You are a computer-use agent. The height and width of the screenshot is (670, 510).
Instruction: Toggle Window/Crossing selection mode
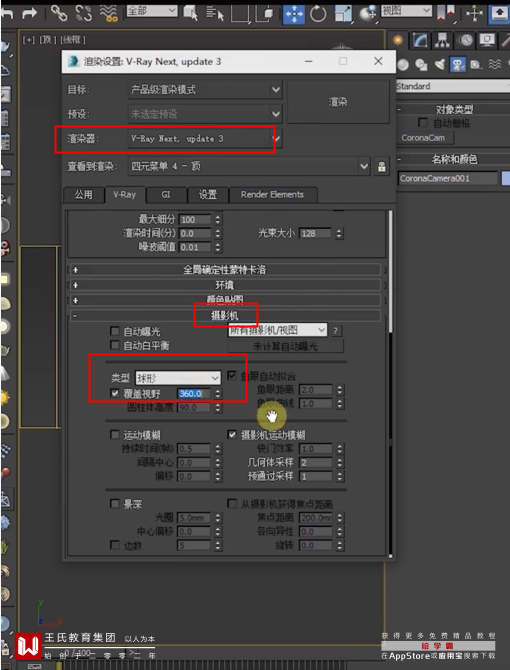point(265,13)
